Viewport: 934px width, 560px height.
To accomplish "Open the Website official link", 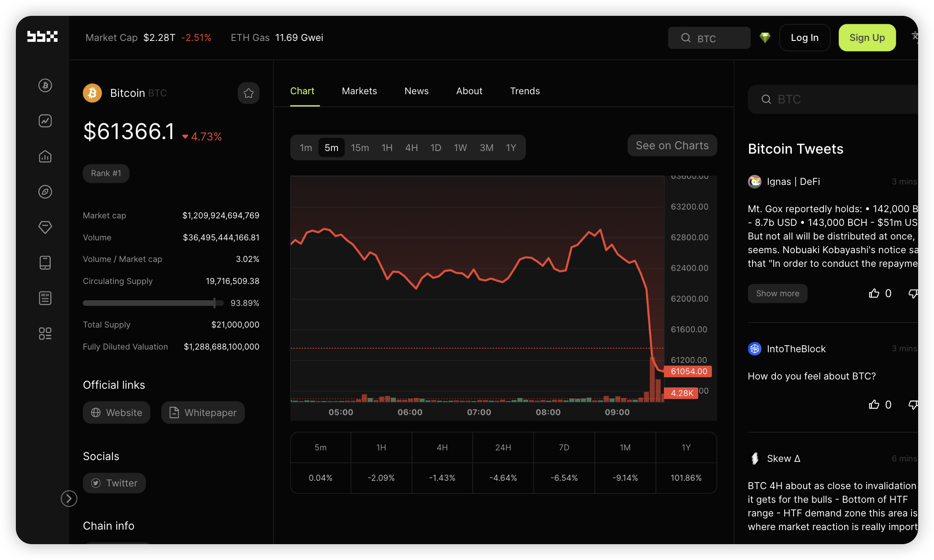I will [116, 413].
